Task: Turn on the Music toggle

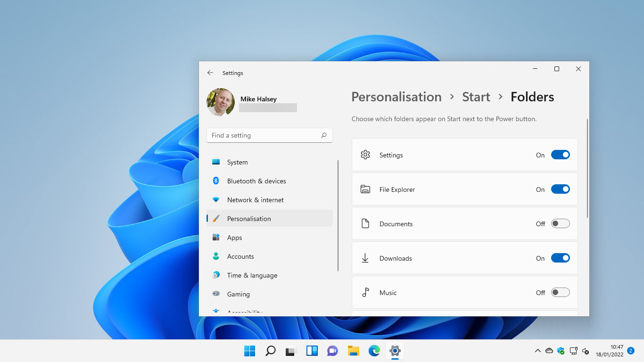Action: (561, 292)
